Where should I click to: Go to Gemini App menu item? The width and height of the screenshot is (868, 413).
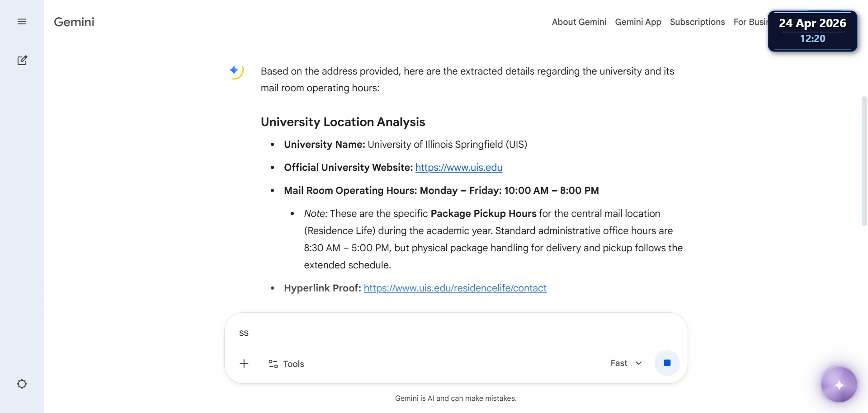coord(638,22)
